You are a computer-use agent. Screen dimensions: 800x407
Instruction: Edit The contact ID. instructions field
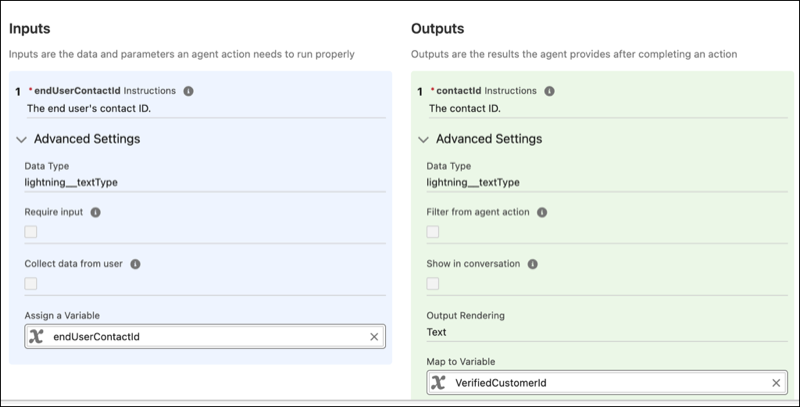(608, 109)
